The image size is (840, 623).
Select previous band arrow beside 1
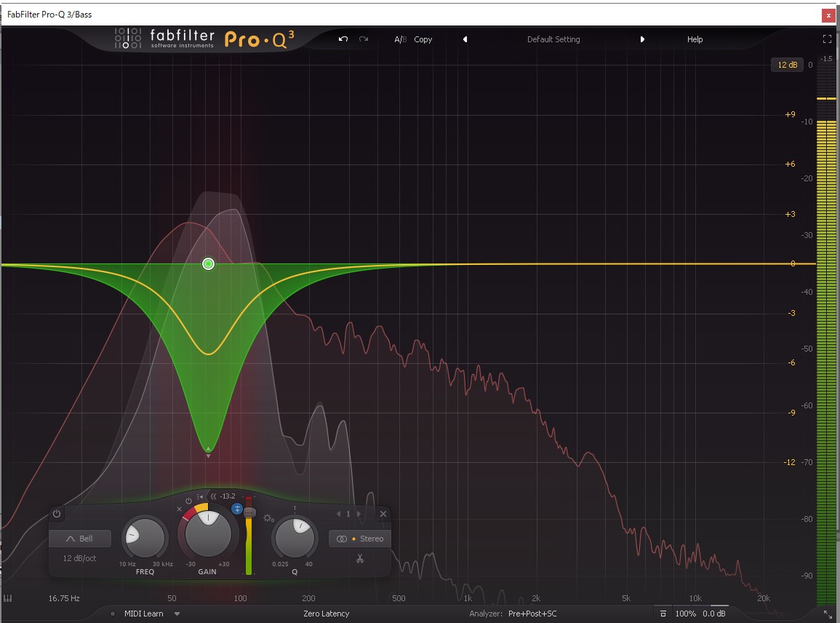[x=339, y=514]
